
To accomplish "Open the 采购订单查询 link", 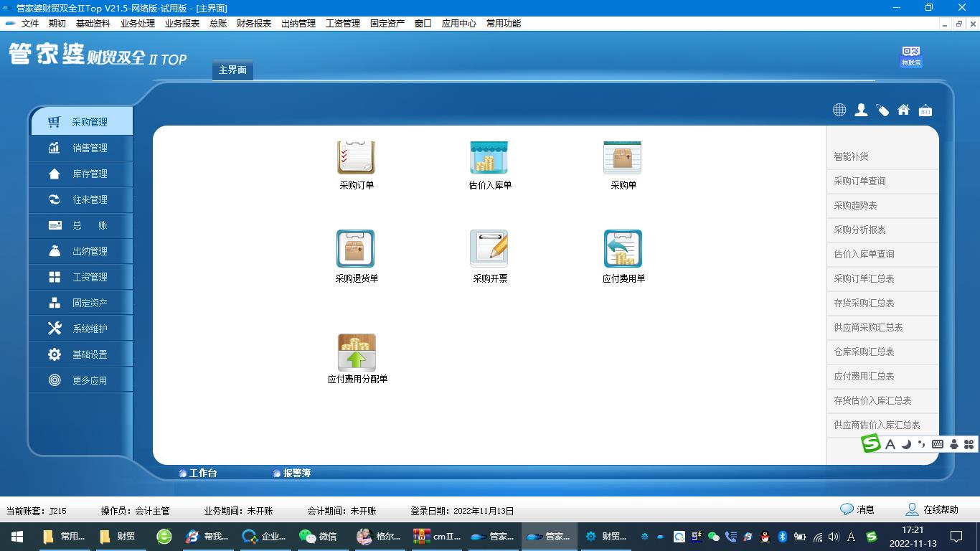I will tap(859, 181).
